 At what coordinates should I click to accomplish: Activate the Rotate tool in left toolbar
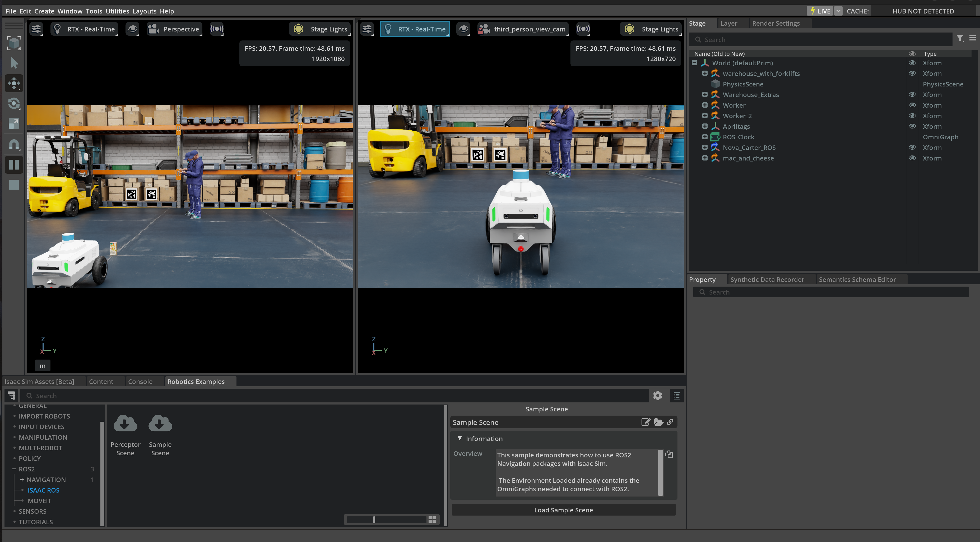(x=14, y=104)
